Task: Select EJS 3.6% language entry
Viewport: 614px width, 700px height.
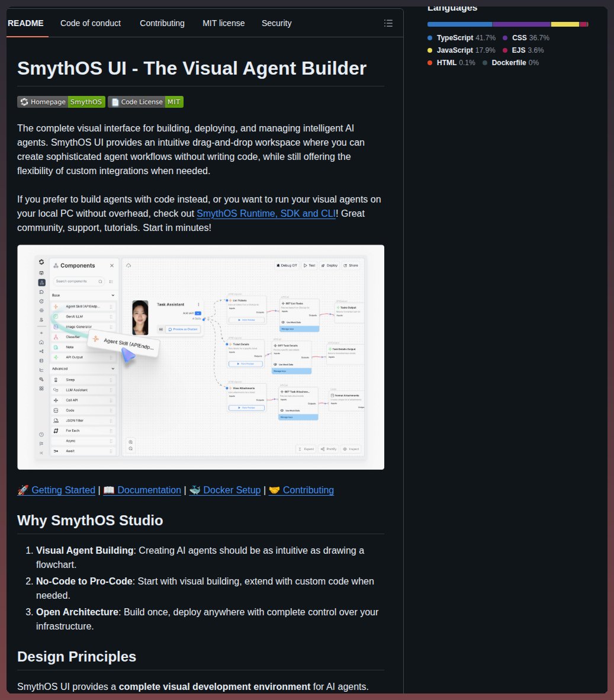Action: click(x=523, y=50)
